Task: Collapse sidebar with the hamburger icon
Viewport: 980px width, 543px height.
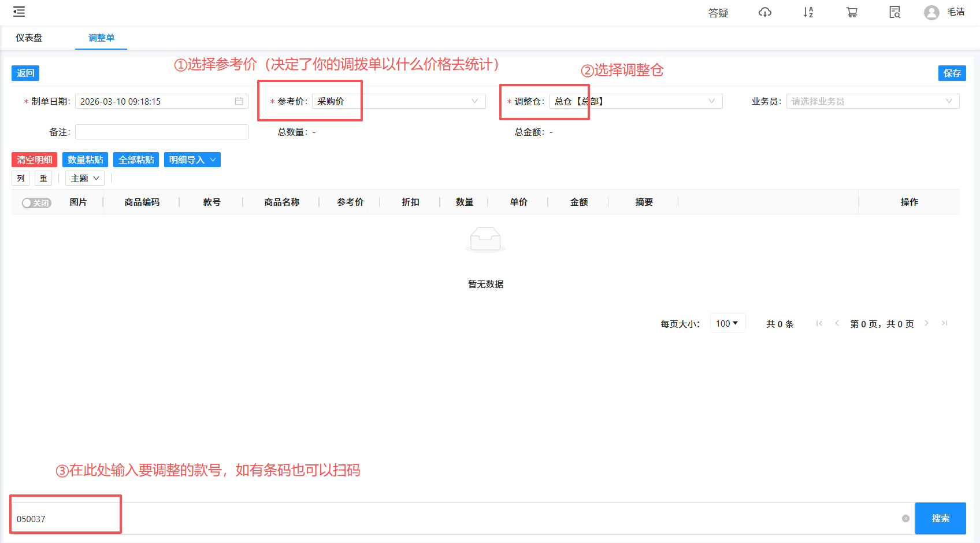Action: [x=18, y=11]
